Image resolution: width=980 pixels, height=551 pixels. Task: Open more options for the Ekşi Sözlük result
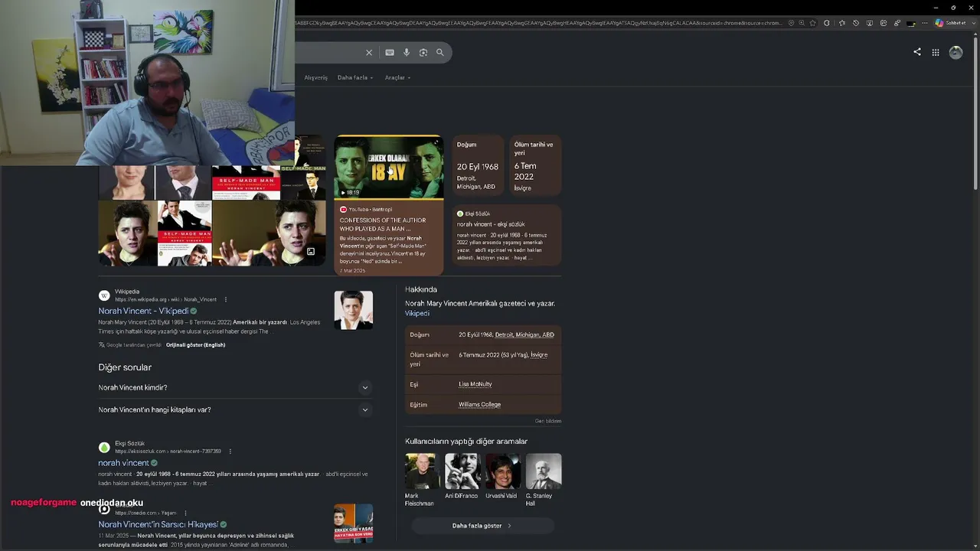(x=230, y=452)
